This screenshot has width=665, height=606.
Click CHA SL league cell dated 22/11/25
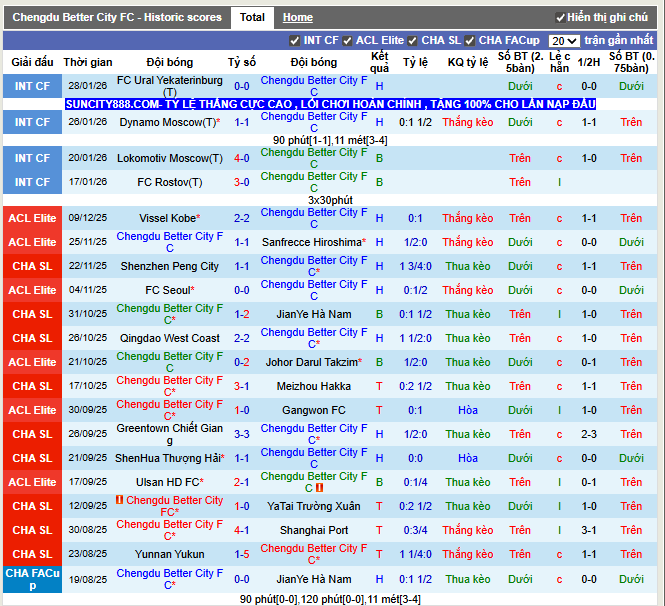point(32,266)
